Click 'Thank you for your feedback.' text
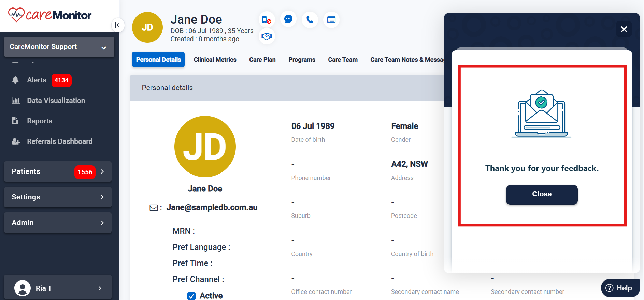 pos(542,168)
